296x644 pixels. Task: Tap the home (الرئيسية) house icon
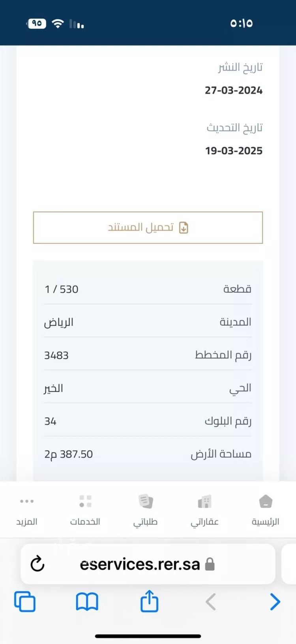(x=266, y=502)
